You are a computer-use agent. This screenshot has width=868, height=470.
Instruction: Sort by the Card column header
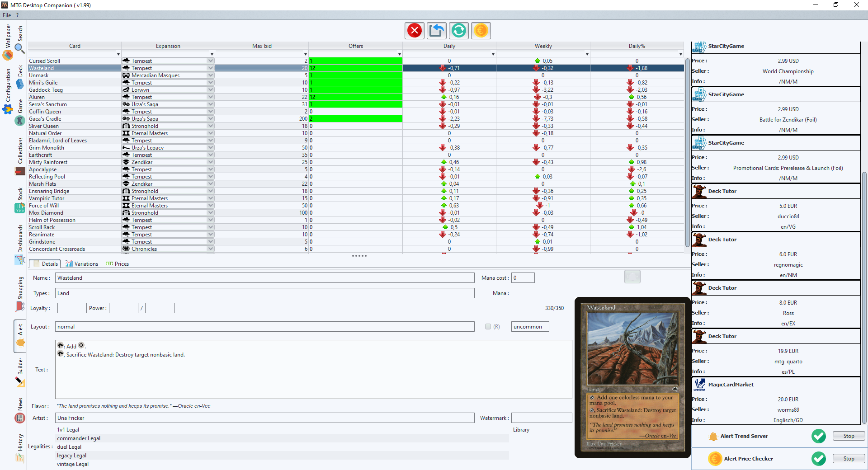[75, 46]
